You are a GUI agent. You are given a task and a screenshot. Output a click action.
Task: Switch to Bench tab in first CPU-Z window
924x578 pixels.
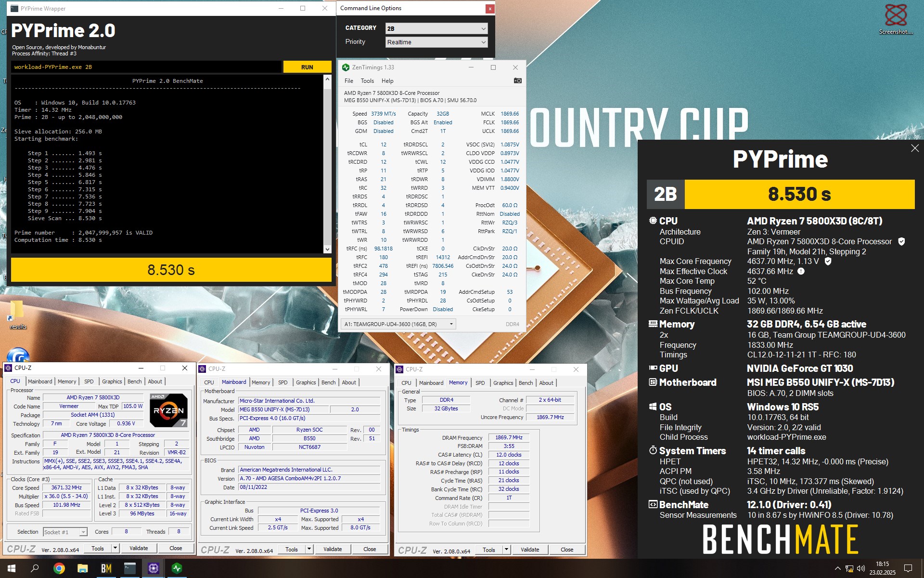(x=135, y=381)
